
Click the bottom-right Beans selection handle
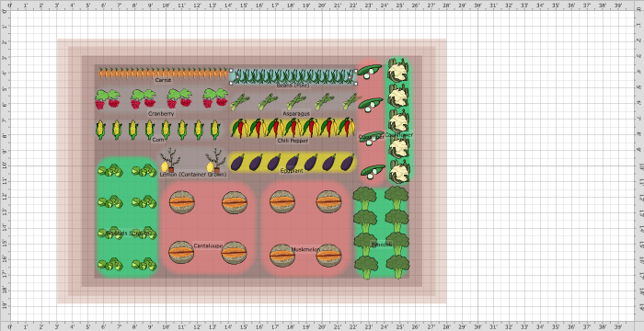tap(355, 83)
